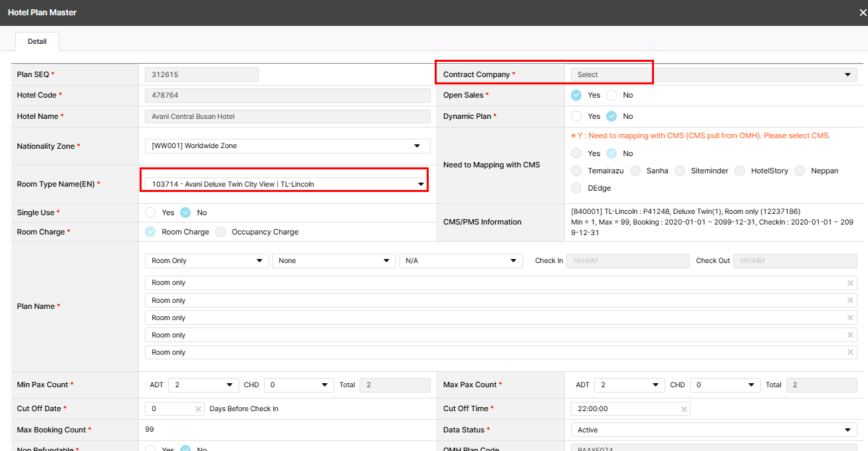Clear the Cut Off Date value
Viewport: 868px width, 451px height.
click(198, 409)
